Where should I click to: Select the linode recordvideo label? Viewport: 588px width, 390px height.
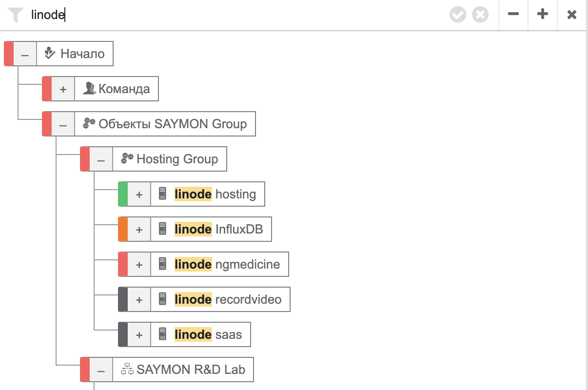click(x=228, y=299)
